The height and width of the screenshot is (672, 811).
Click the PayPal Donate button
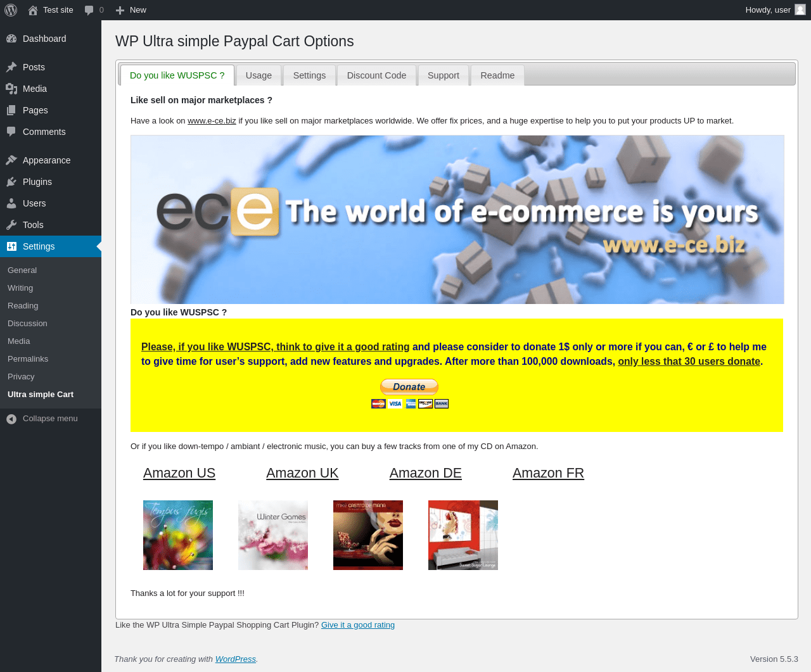click(409, 386)
